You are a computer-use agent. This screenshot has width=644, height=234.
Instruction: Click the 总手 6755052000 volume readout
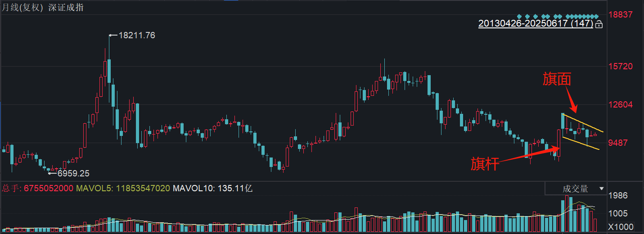pos(37,188)
